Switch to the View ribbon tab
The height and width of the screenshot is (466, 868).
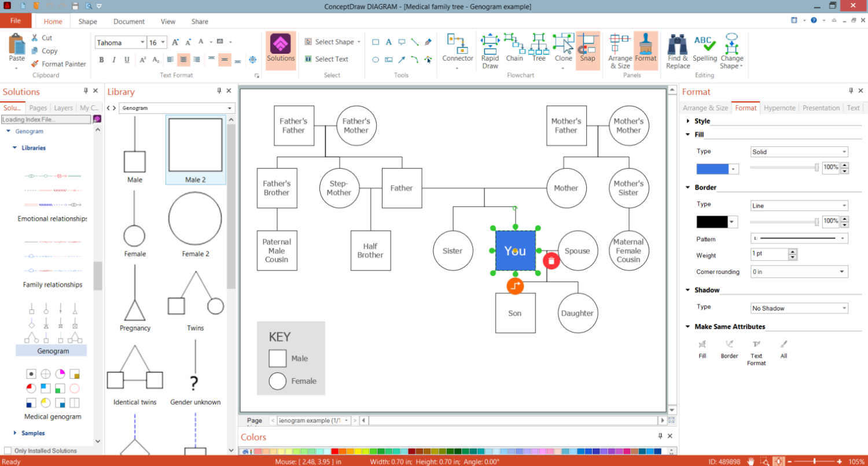click(168, 21)
